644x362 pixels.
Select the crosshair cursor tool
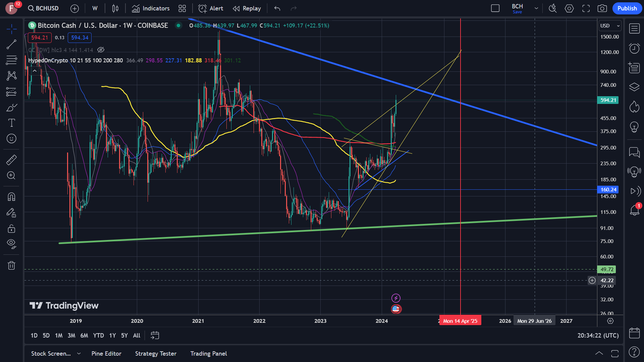pyautogui.click(x=11, y=29)
